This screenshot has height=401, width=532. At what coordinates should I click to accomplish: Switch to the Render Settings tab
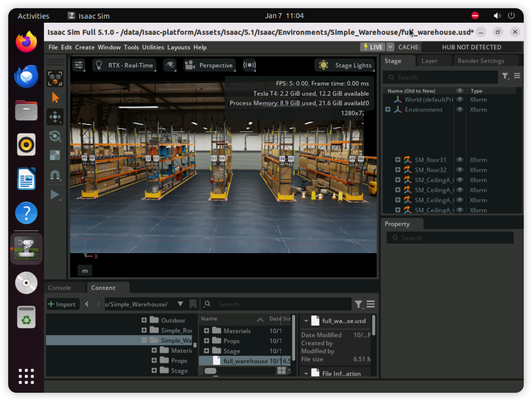coord(481,61)
